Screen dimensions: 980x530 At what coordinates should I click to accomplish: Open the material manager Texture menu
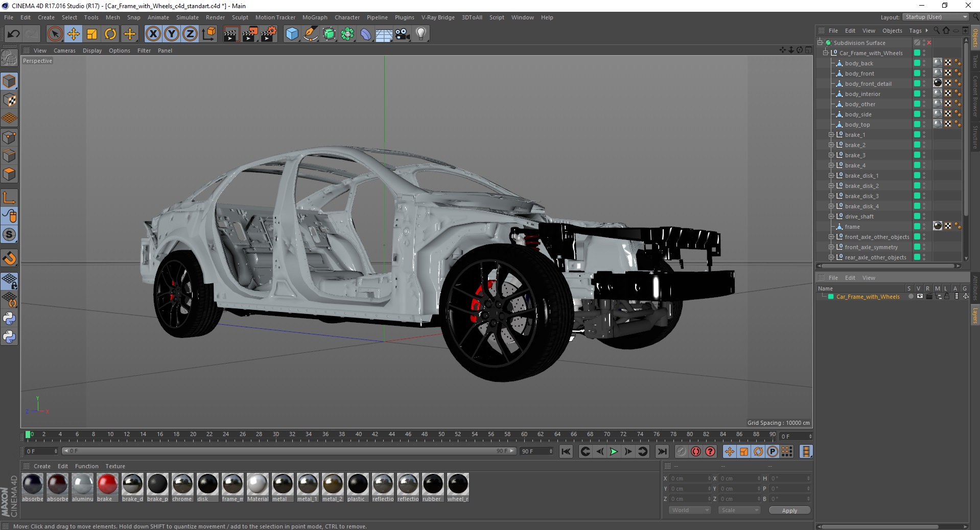[115, 466]
